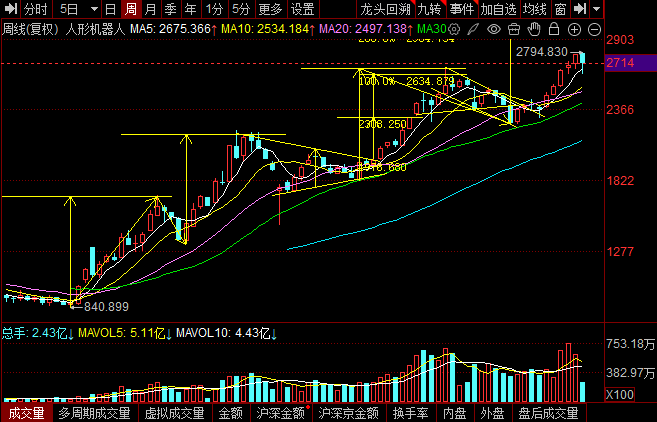Toggle 均线 moving averages
This screenshot has height=422, width=657.
pos(535,9)
